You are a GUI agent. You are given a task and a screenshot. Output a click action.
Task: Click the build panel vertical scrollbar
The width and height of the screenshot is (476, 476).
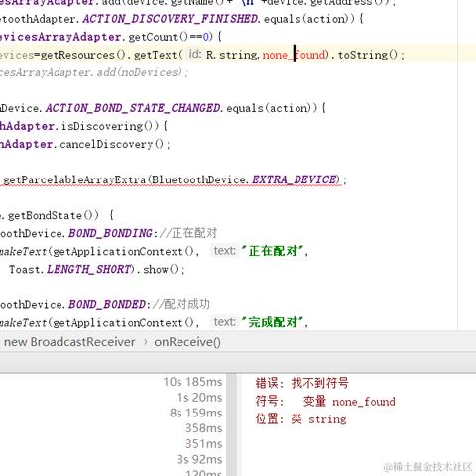(231, 424)
